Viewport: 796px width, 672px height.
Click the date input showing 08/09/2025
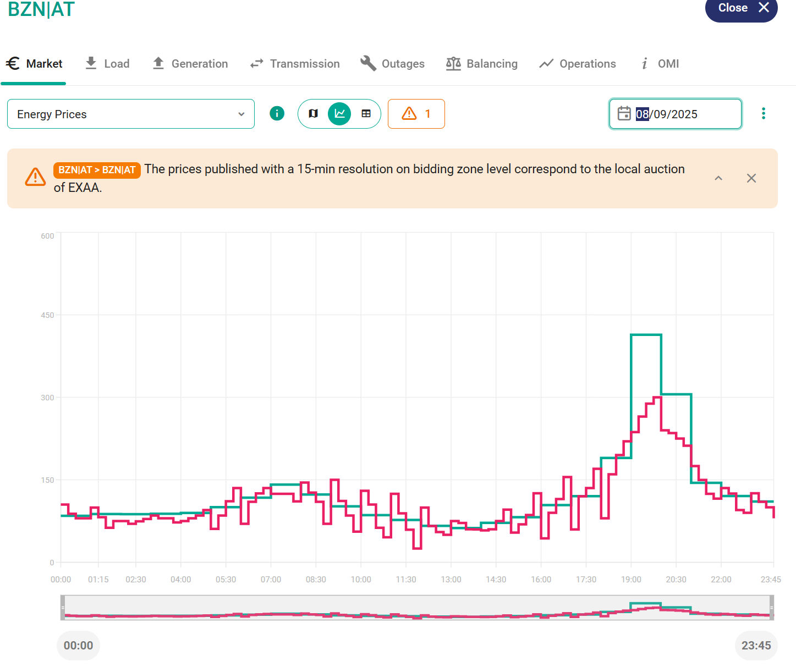pos(682,114)
